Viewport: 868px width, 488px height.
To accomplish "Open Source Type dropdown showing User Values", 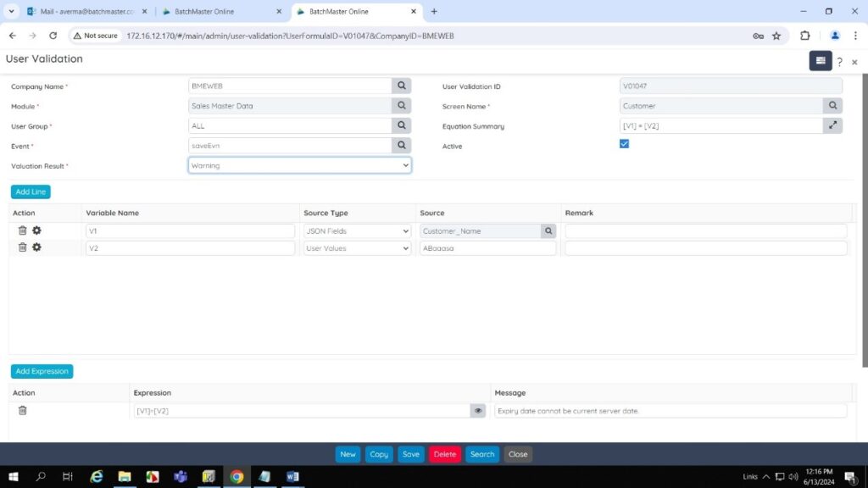I will [357, 248].
